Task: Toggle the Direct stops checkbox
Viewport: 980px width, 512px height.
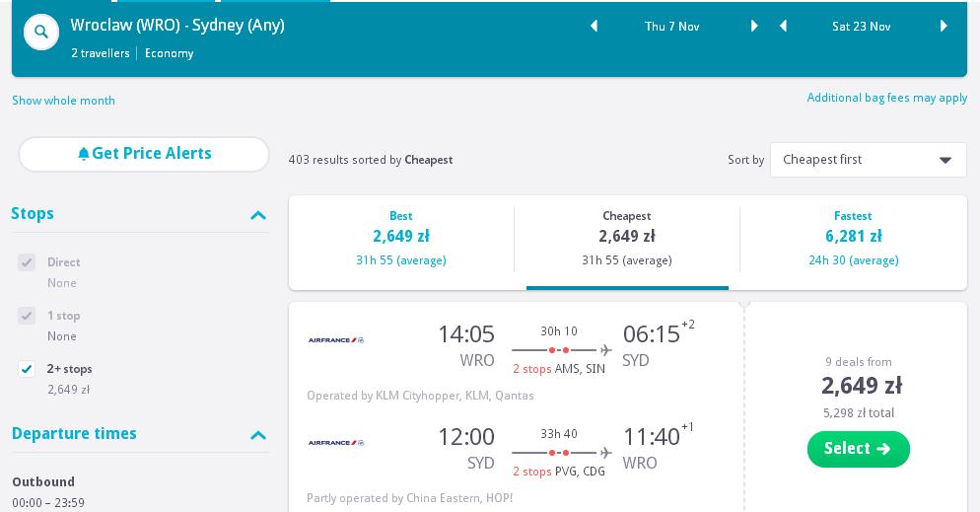Action: tap(27, 262)
